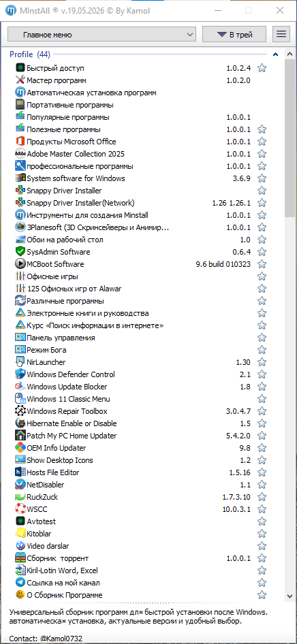This screenshot has width=297, height=644.
Task: Click the WSCC lifebuoy icon
Action: click(x=20, y=509)
